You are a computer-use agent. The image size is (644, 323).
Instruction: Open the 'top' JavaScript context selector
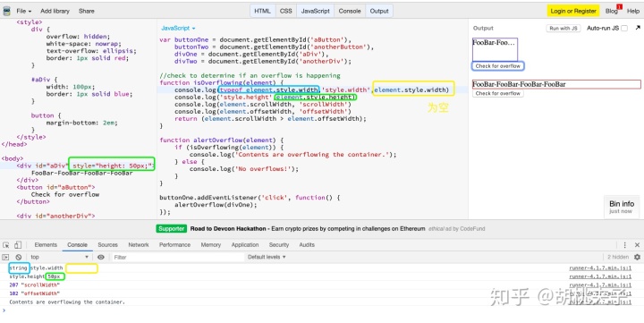coord(59,258)
